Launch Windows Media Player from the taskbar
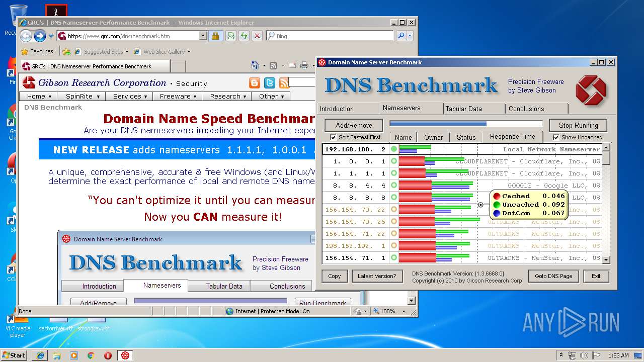 [x=74, y=355]
